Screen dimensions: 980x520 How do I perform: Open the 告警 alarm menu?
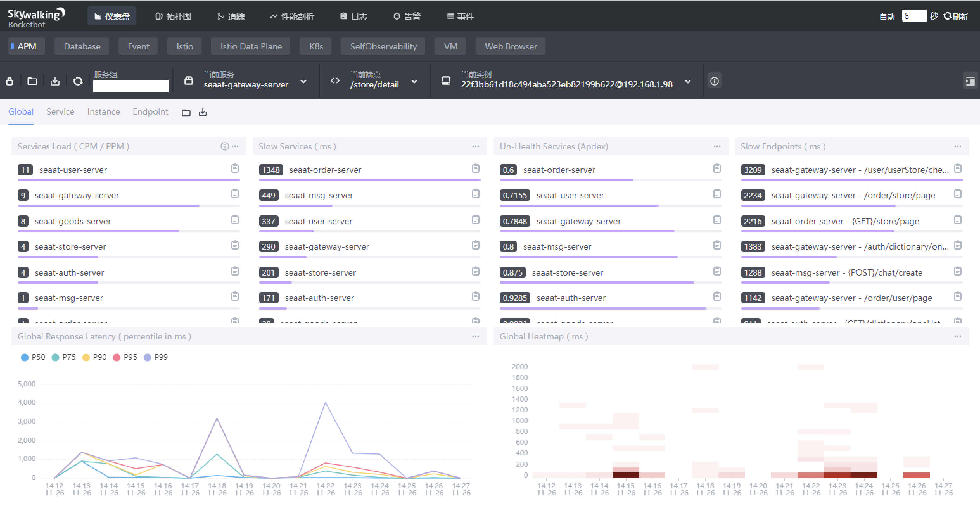point(407,16)
